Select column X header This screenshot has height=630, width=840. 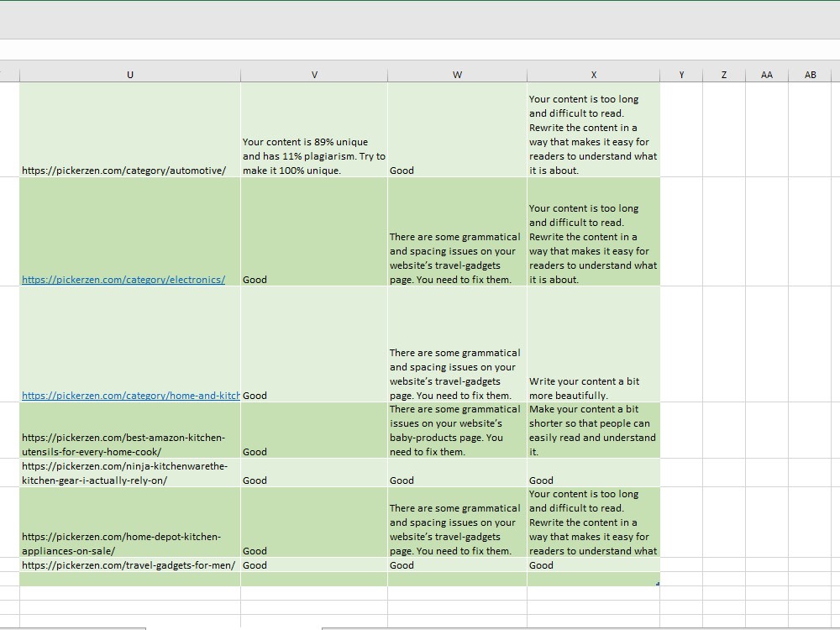[594, 75]
